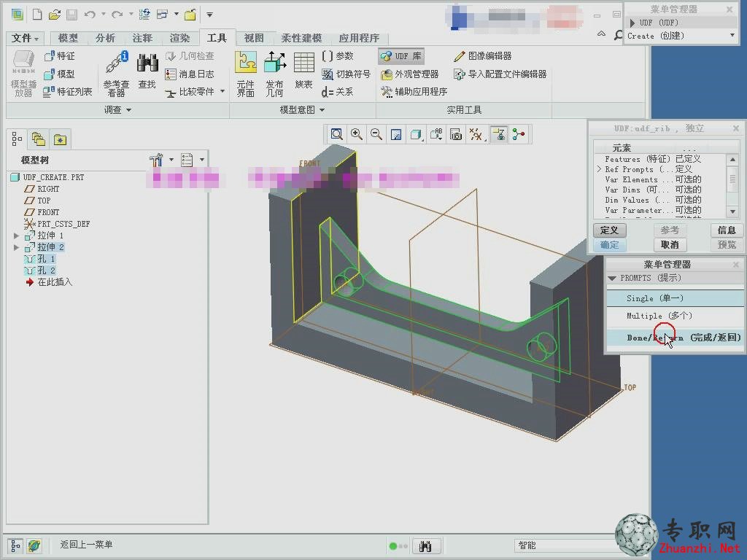
Task: Expand the 拉伸 1 tree node
Action: [x=16, y=236]
